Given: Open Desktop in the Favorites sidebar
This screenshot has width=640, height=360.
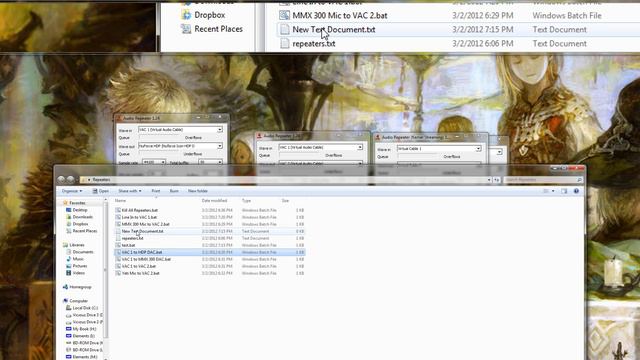Looking at the screenshot, I should point(77,210).
